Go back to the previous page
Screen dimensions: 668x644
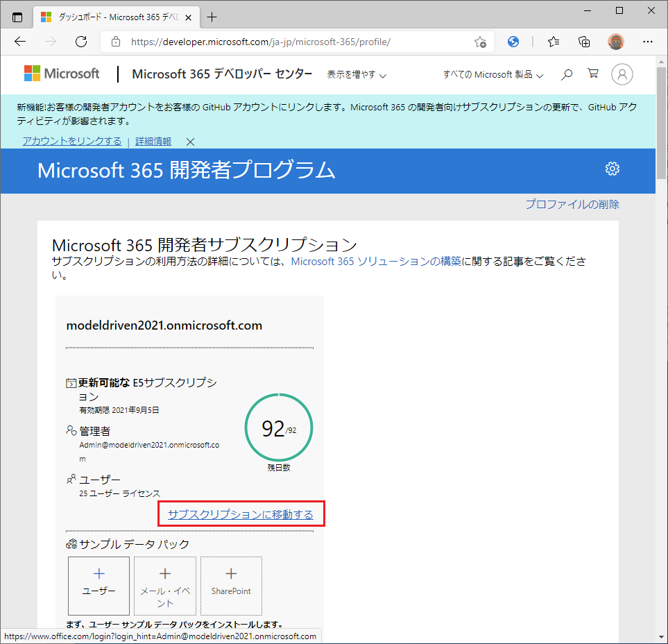tap(20, 42)
